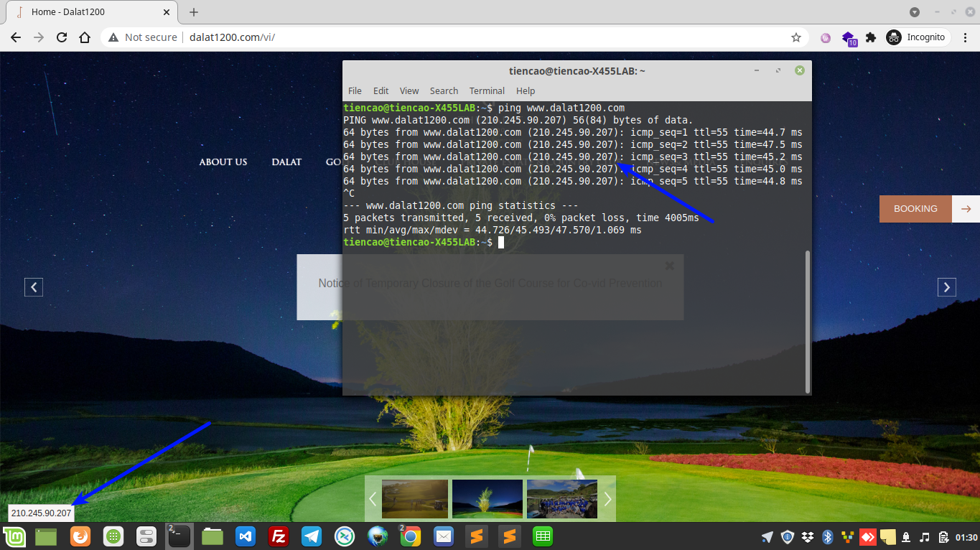Open the Files folder in the taskbar
Viewport: 980px width, 550px height.
(x=213, y=536)
